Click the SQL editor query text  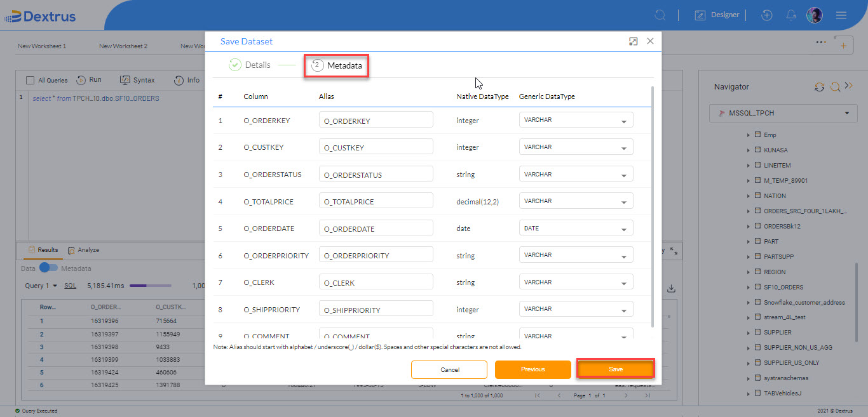pyautogui.click(x=96, y=98)
